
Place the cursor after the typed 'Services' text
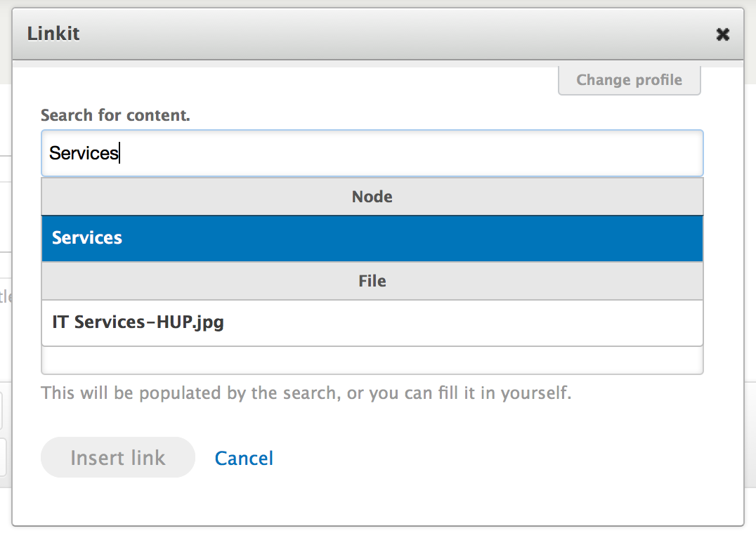(119, 153)
